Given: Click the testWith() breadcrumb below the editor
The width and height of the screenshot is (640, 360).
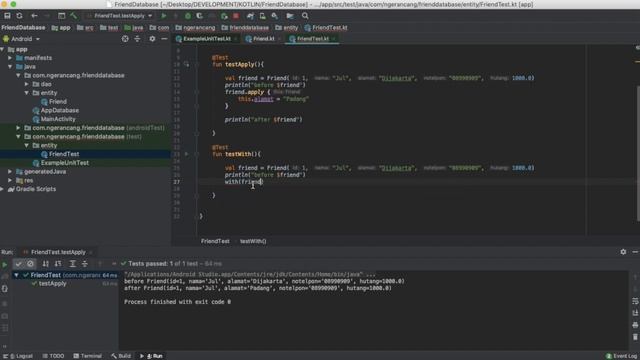Looking at the screenshot, I should 253,241.
